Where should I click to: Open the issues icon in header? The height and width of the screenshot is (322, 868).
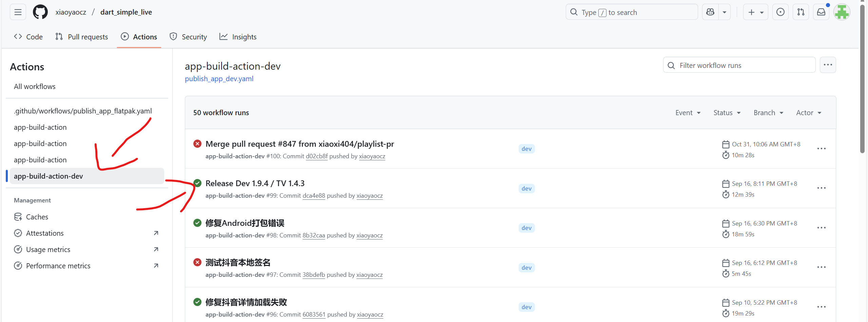780,12
